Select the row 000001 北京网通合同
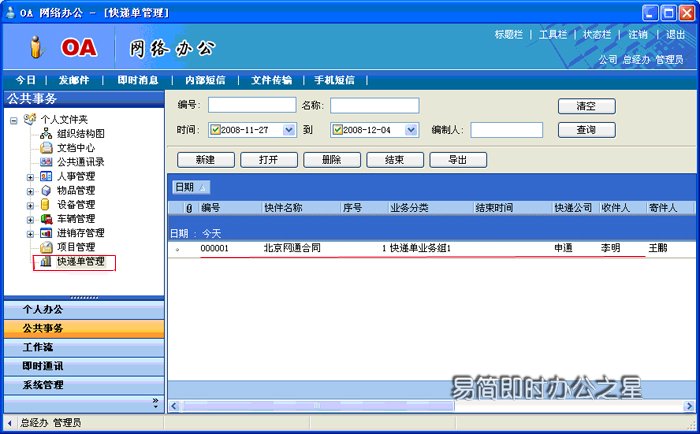 [x=431, y=248]
